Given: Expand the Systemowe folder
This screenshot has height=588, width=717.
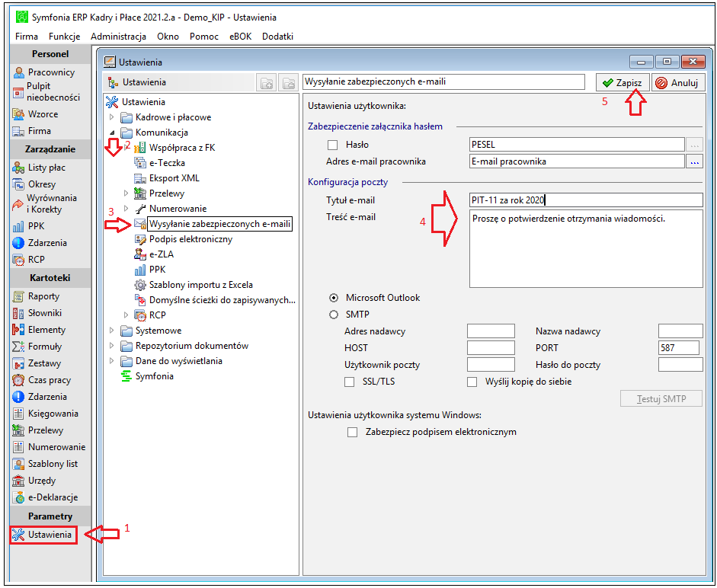Looking at the screenshot, I should coord(111,330).
